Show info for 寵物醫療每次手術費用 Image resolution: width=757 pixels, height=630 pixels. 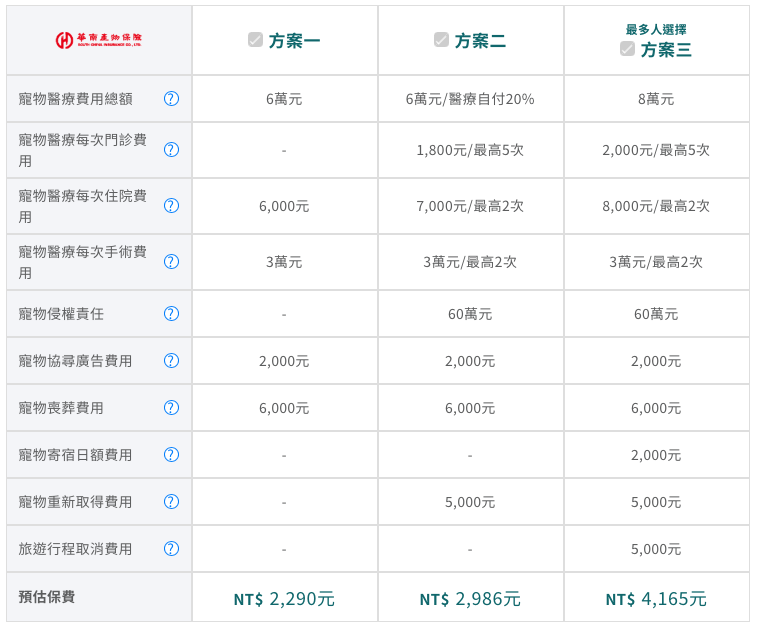[x=171, y=262]
